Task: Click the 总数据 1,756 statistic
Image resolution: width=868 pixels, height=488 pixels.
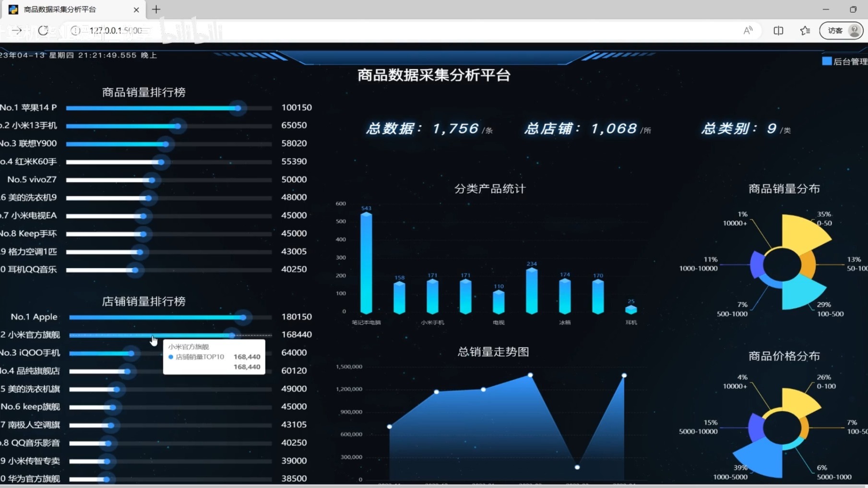Action: coord(429,129)
